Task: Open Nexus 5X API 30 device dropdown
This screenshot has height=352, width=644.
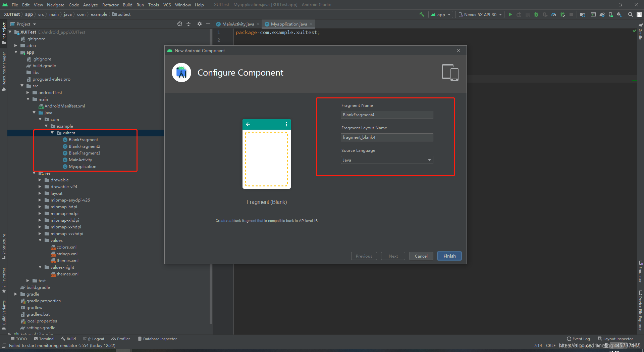Action: pos(480,14)
